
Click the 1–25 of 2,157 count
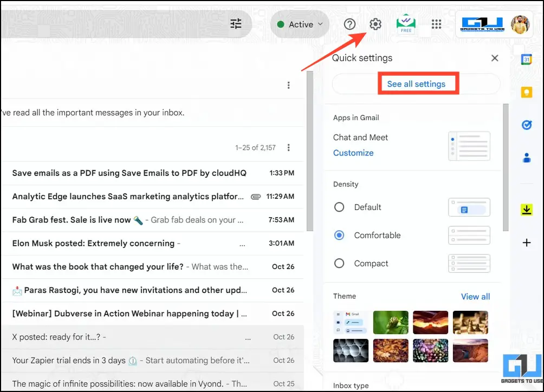click(255, 148)
